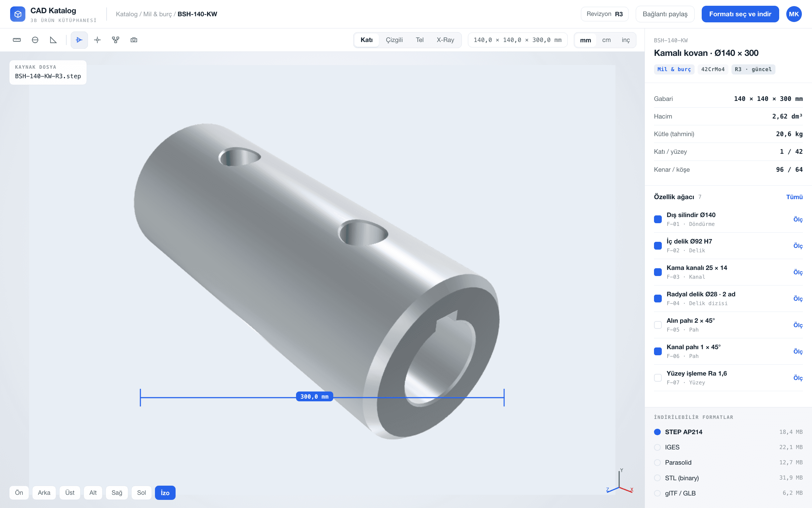This screenshot has height=508, width=812.
Task: Switch to Üst view
Action: (70, 492)
